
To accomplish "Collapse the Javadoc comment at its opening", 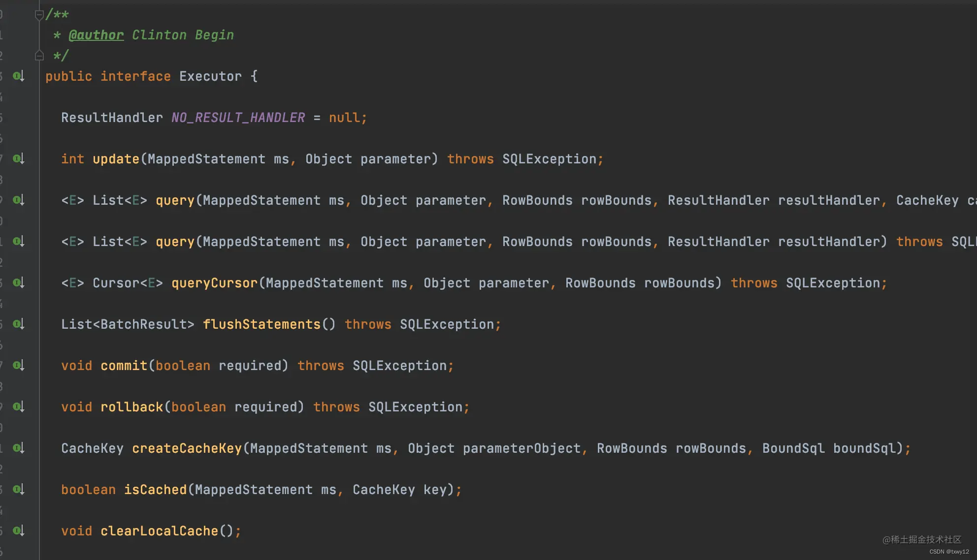I will (39, 15).
